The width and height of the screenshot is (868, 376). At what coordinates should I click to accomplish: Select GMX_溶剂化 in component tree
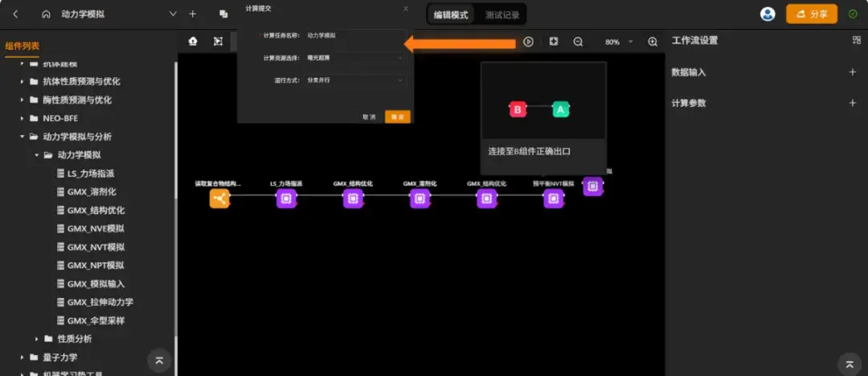point(92,191)
